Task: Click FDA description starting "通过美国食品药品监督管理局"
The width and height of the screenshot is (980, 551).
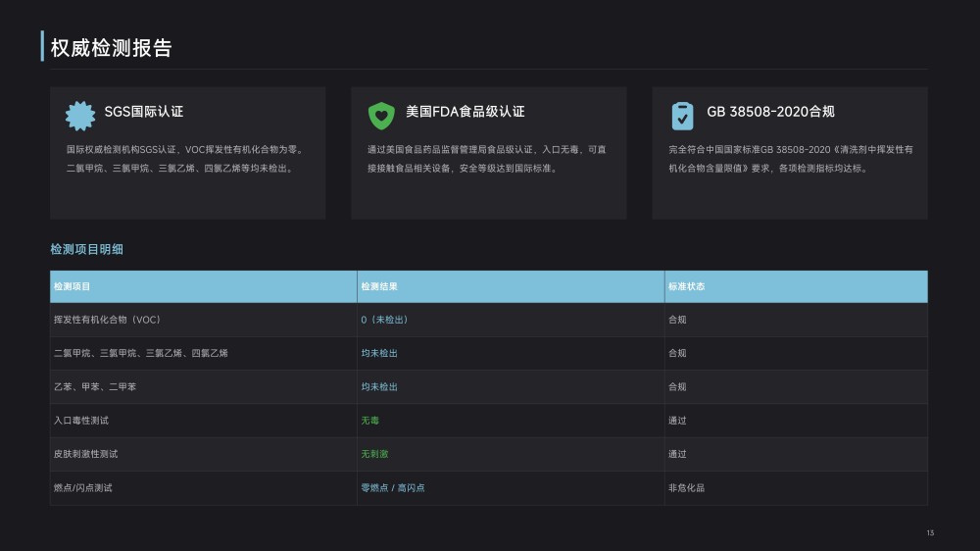Action: (x=487, y=149)
